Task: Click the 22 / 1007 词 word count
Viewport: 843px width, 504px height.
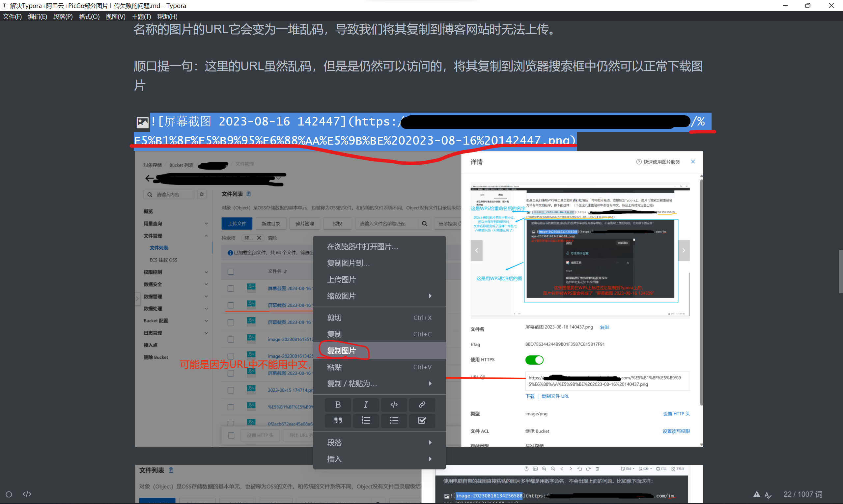Action: click(802, 494)
